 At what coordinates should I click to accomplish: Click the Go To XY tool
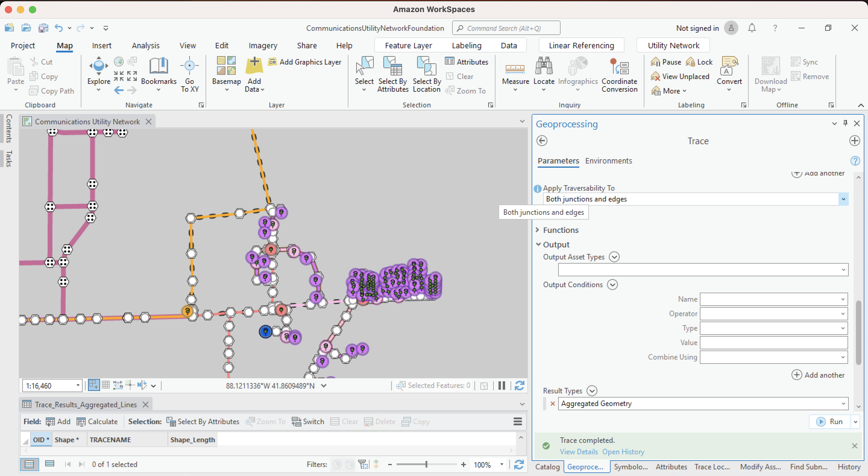[189, 74]
